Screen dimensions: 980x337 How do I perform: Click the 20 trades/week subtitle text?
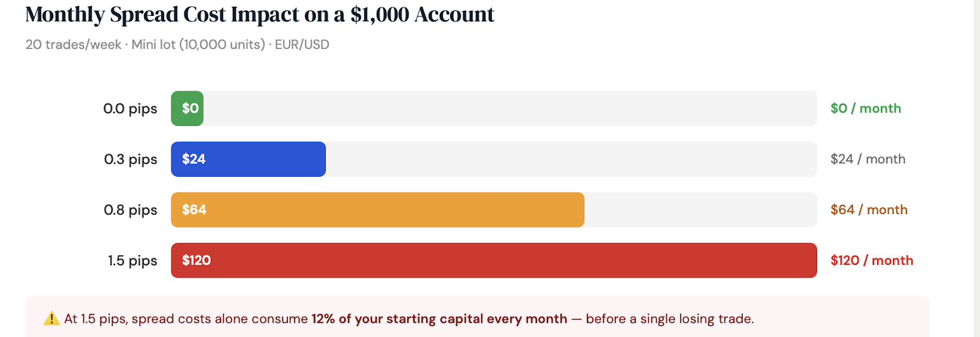point(177,45)
